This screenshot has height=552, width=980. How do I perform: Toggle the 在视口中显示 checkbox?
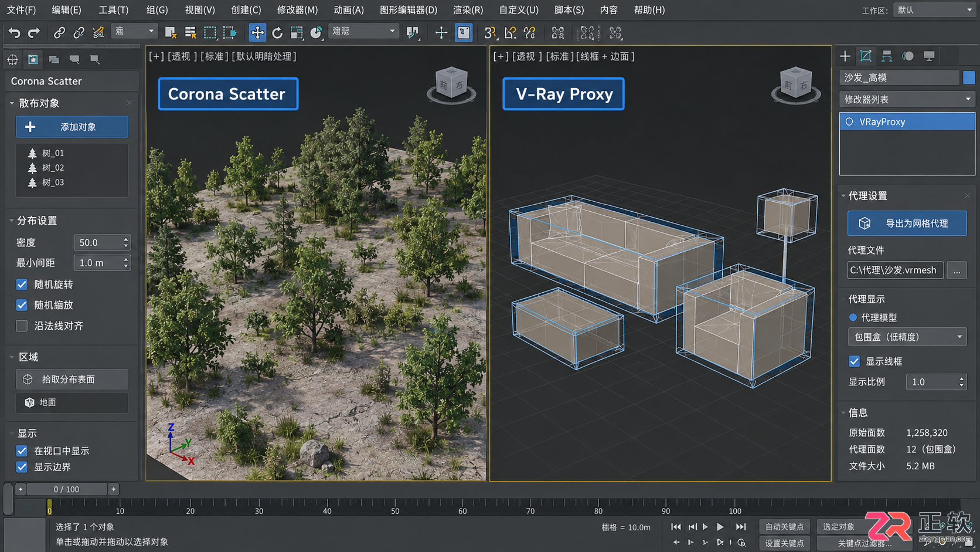22,451
